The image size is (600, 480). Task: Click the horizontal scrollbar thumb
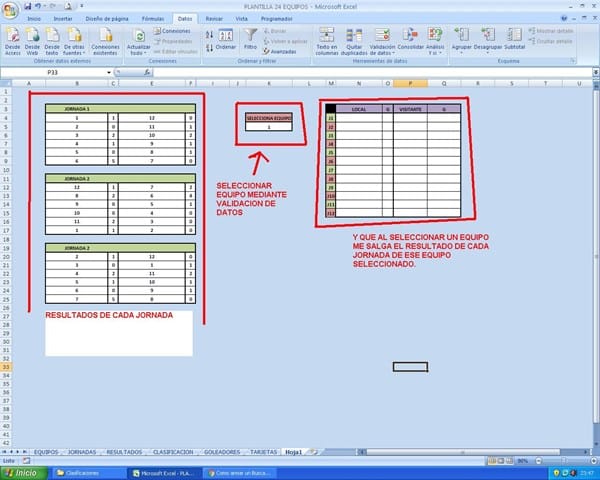[463, 452]
